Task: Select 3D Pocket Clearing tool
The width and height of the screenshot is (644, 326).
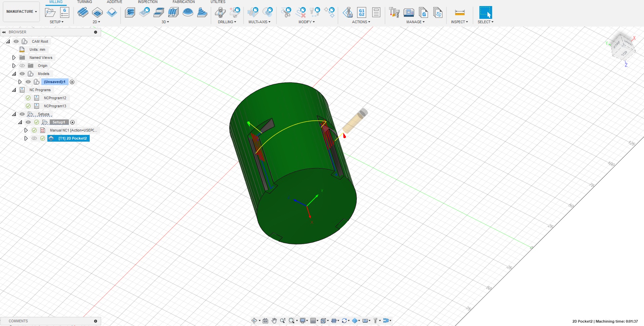Action: coord(144,13)
